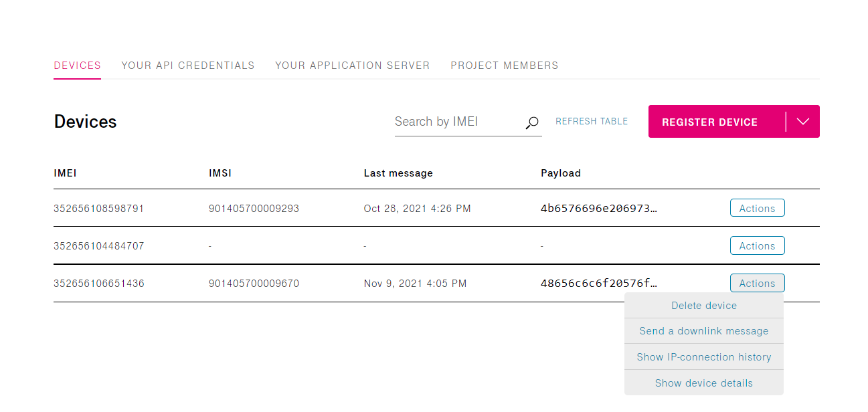Viewport: 868px width, 412px height.
Task: Refresh the devices table
Action: 592,122
